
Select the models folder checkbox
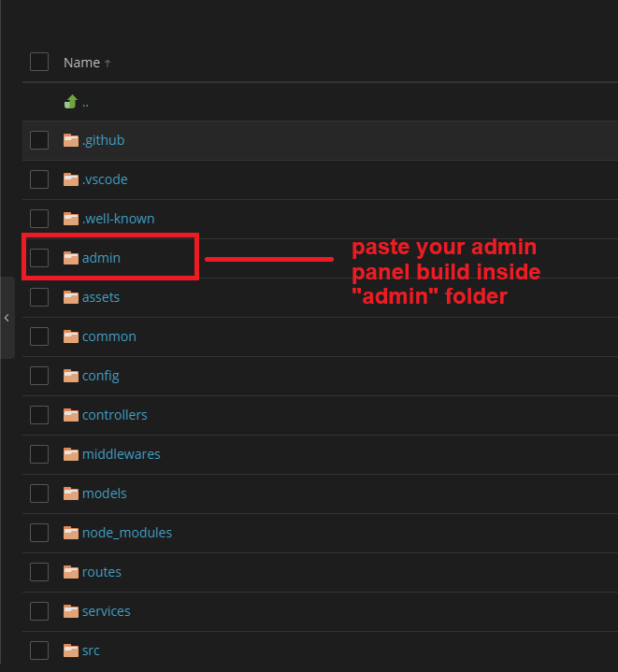[39, 493]
